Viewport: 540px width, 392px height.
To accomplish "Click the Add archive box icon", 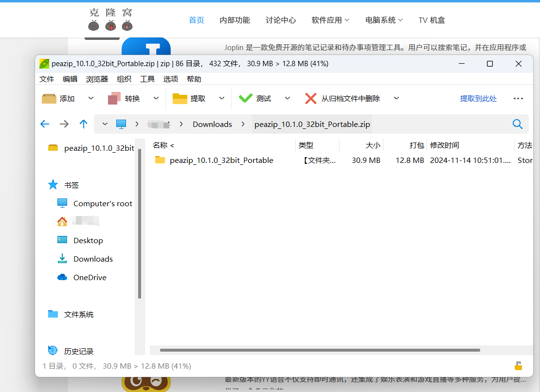I will (49, 99).
